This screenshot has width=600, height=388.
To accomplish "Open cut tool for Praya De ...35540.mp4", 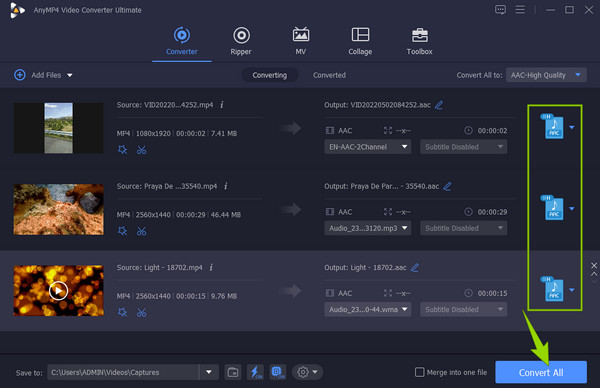I will (x=142, y=231).
